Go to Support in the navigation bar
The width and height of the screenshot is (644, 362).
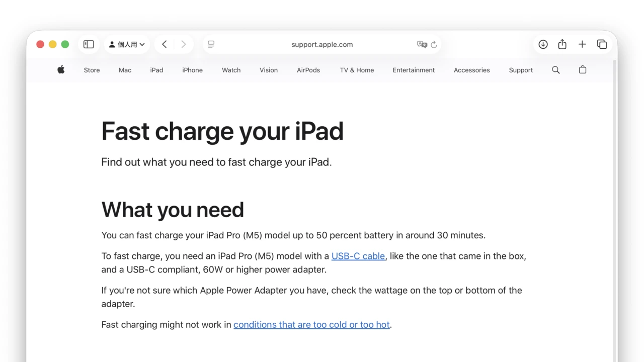coord(521,70)
